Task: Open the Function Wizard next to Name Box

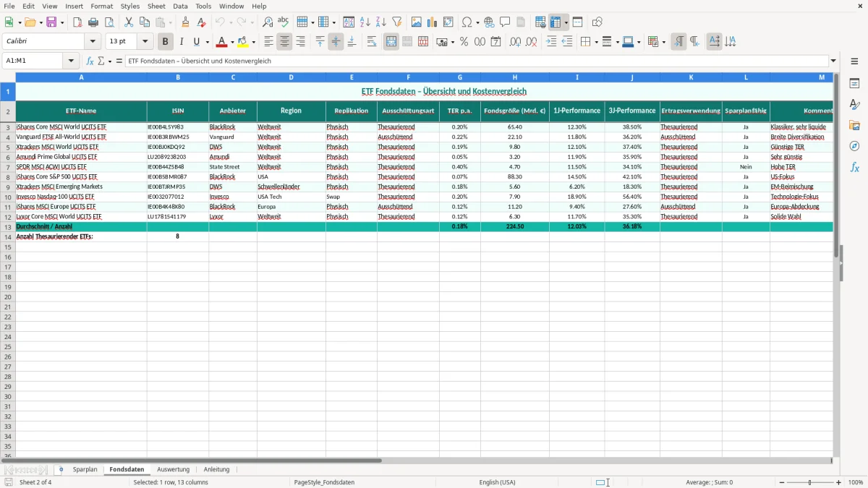Action: tap(90, 61)
